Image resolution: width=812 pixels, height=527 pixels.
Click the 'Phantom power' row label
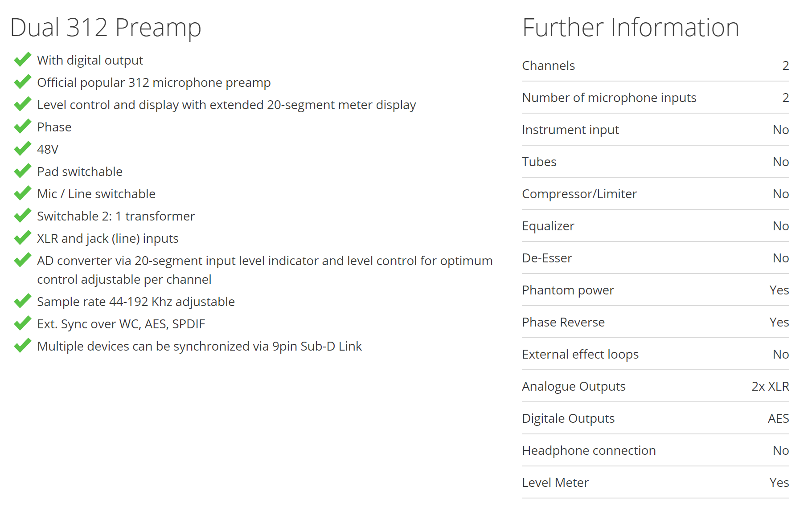[568, 290]
